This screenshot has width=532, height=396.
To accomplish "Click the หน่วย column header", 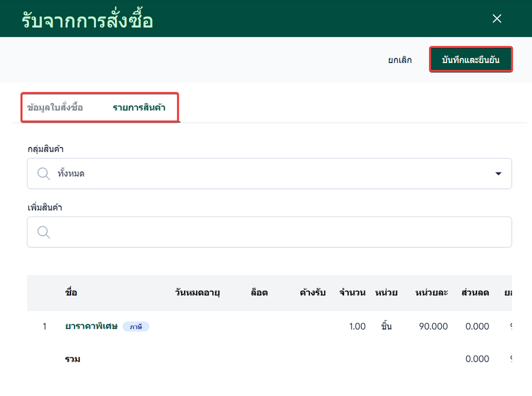I will tap(386, 292).
